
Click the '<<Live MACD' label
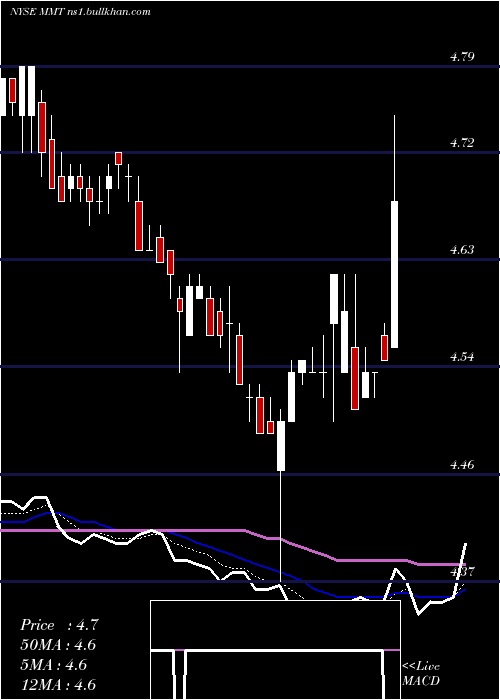click(x=421, y=674)
